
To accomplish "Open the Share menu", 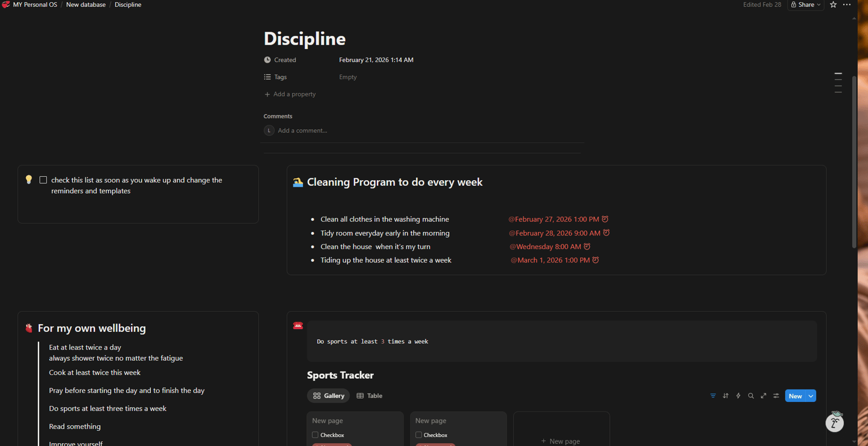I will pyautogui.click(x=805, y=5).
